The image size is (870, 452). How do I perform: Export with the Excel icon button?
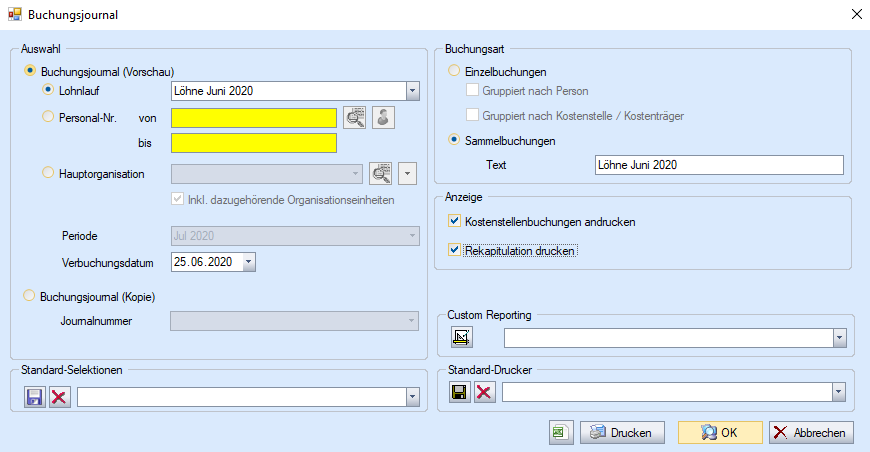(561, 433)
